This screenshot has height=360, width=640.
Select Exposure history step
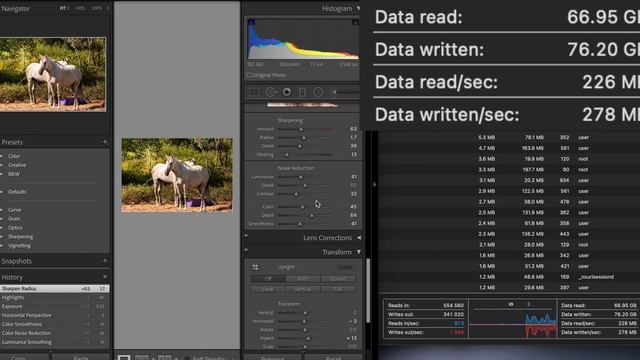pyautogui.click(x=55, y=306)
